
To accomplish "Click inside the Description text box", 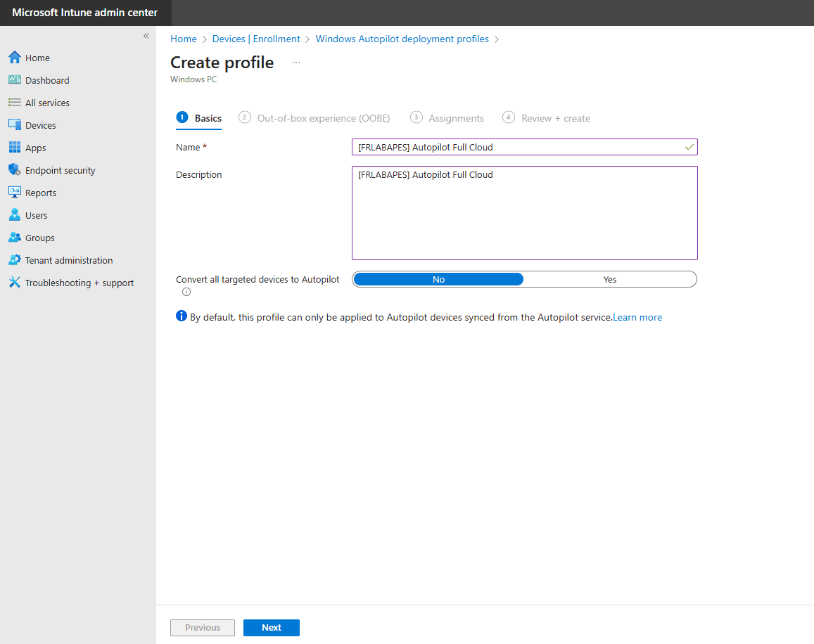I will coord(523,211).
